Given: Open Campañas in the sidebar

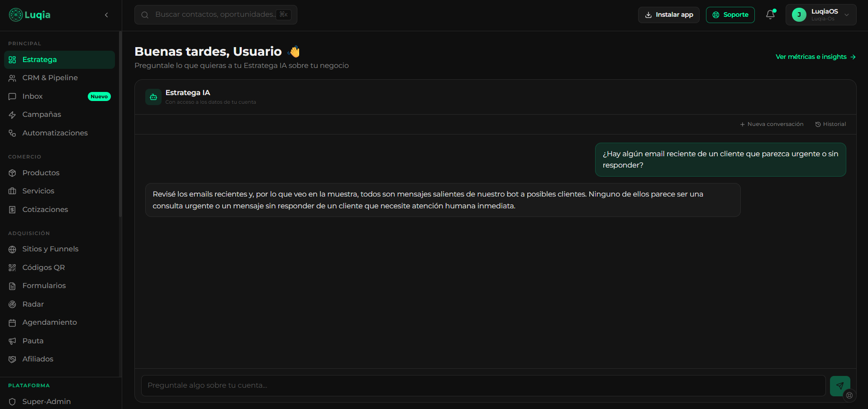Looking at the screenshot, I should 59,115.
